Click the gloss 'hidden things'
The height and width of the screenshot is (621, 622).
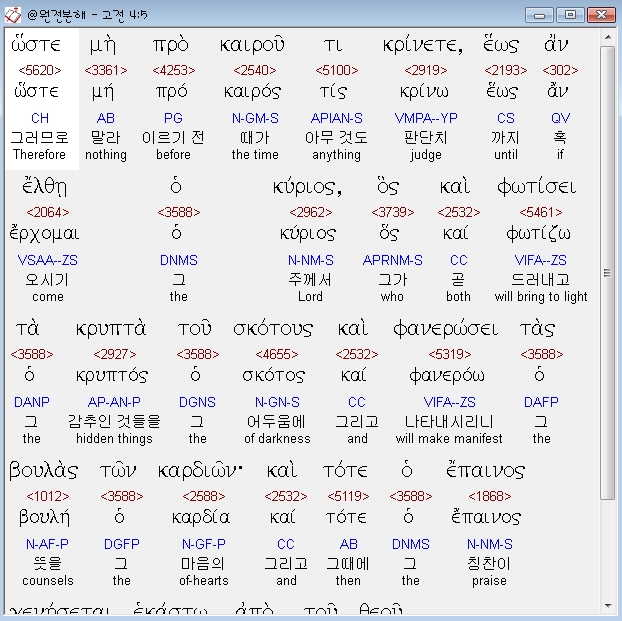[x=114, y=438]
